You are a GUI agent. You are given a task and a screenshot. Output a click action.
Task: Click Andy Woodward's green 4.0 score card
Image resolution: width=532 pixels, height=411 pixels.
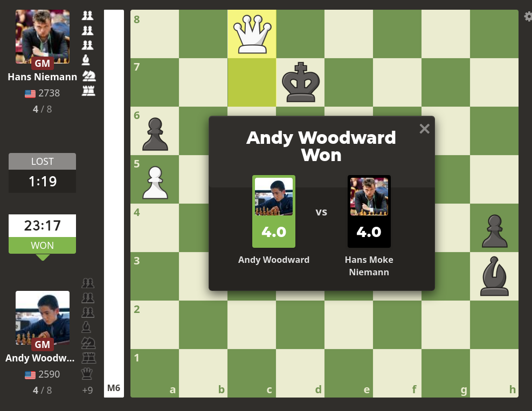[274, 211]
